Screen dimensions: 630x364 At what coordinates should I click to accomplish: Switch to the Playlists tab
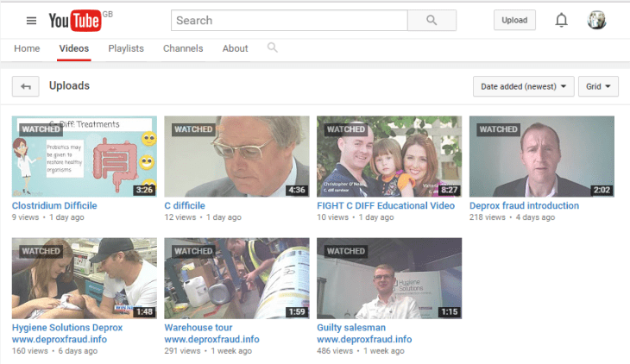pyautogui.click(x=126, y=48)
